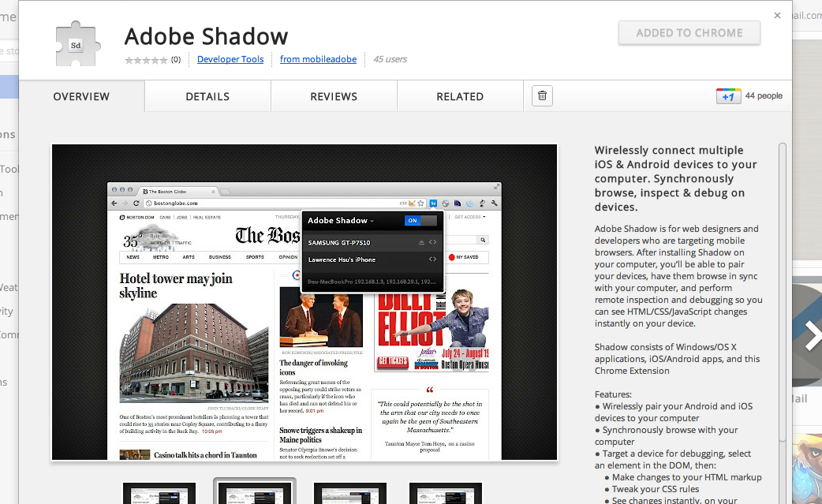The image size is (822, 504).
Task: Select the second highlighted screenshot thumbnail
Action: click(255, 492)
